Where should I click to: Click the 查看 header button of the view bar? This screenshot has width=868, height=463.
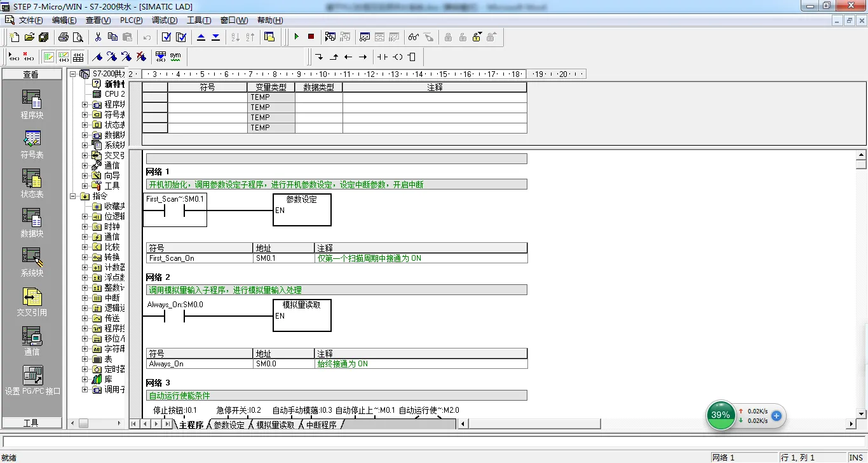pos(32,74)
